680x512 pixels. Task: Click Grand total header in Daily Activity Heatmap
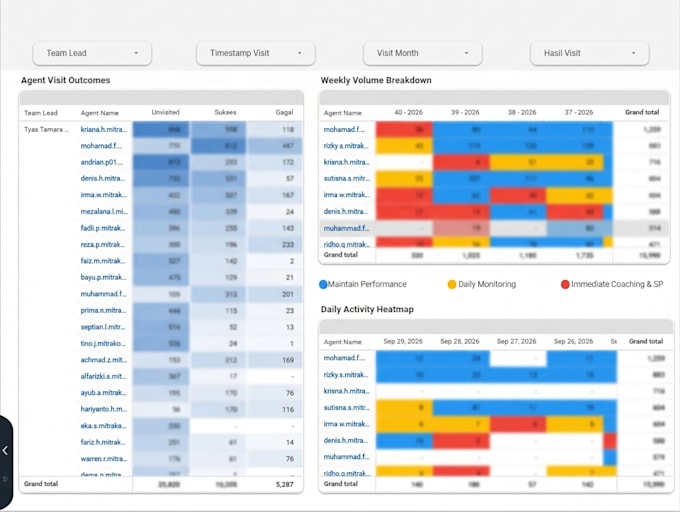tap(646, 341)
